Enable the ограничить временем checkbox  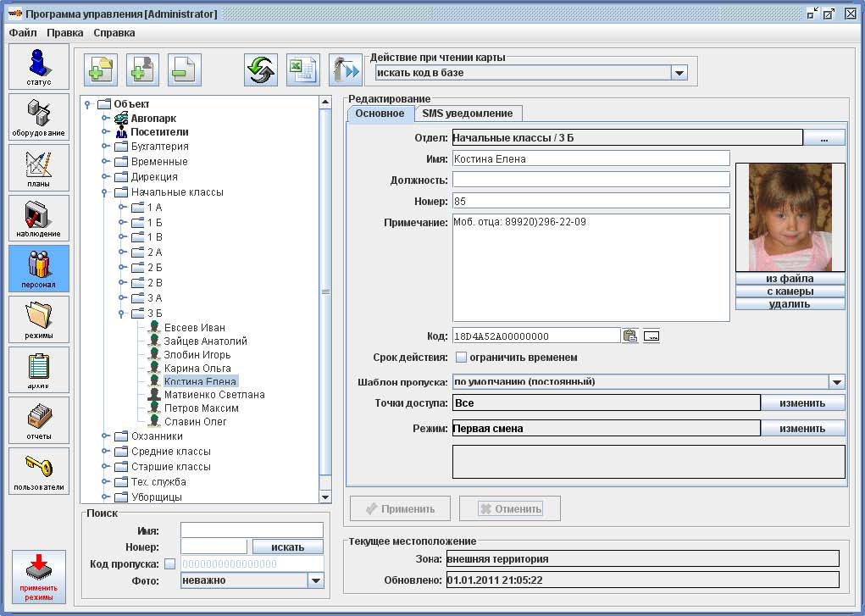(x=462, y=358)
